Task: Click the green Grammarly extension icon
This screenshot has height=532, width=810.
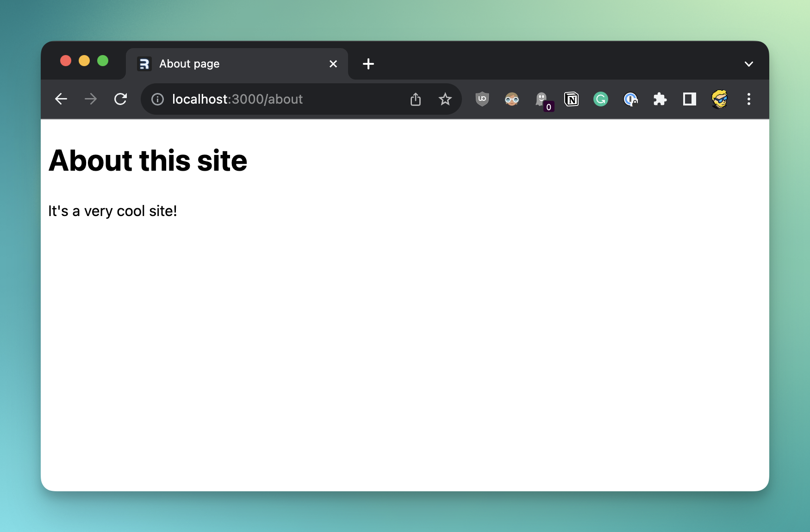Action: coord(601,99)
